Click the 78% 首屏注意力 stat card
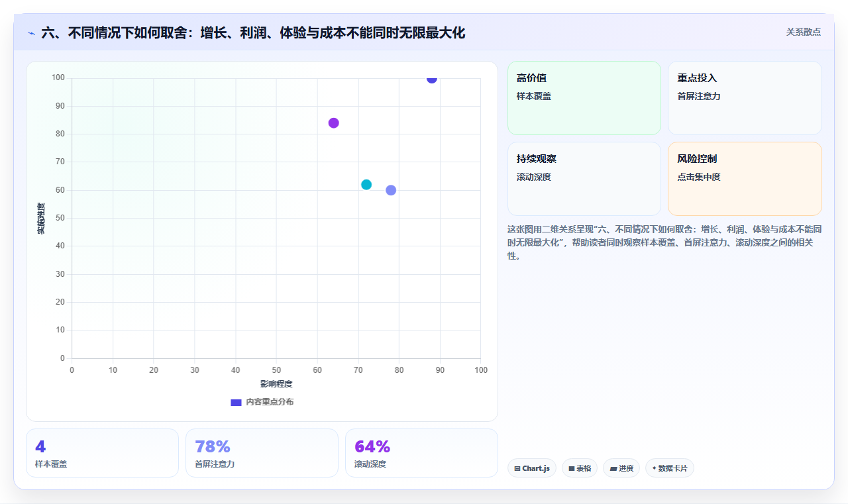848x504 pixels. [262, 453]
